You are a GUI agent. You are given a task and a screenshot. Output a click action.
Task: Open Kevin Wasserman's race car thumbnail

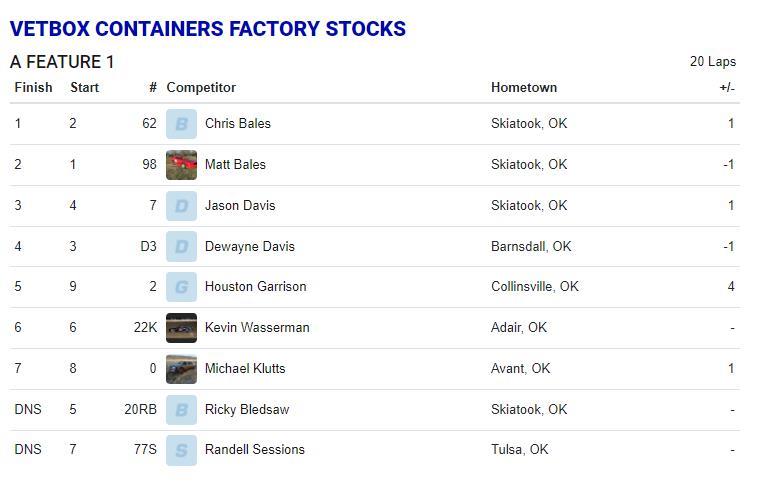(x=181, y=327)
